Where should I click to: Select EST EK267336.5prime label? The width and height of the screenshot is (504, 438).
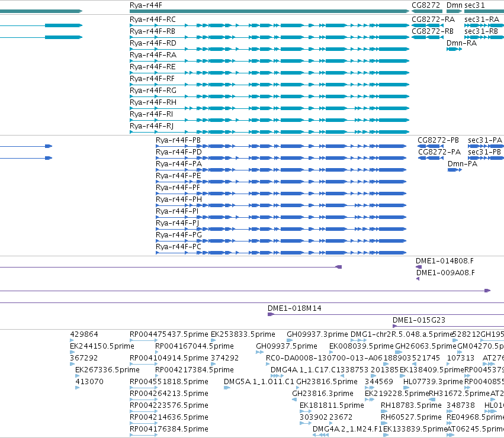click(107, 370)
